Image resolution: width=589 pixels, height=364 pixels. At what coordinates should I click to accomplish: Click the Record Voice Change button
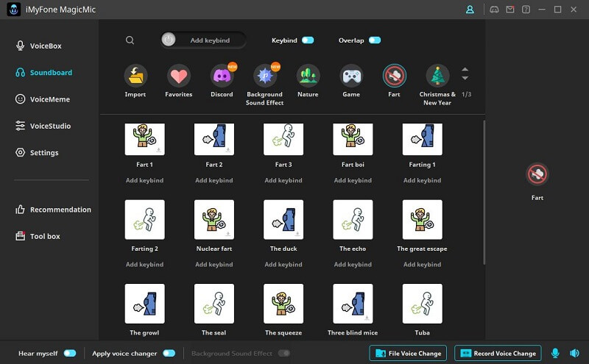click(x=498, y=353)
